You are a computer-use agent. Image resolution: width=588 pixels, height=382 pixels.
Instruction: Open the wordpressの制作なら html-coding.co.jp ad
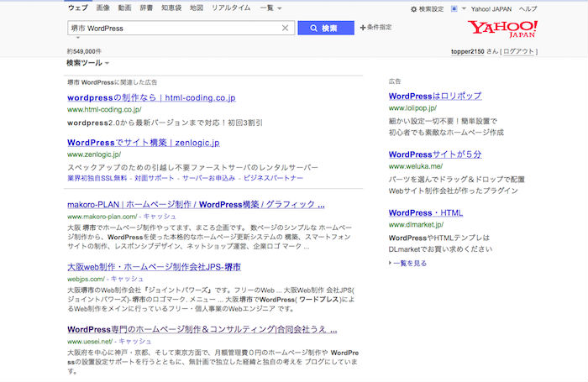(x=151, y=98)
